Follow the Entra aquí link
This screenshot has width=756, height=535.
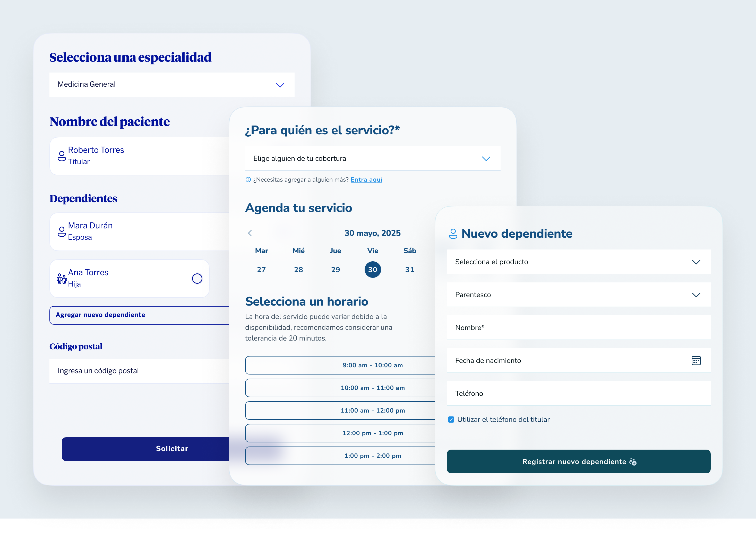[x=366, y=180]
